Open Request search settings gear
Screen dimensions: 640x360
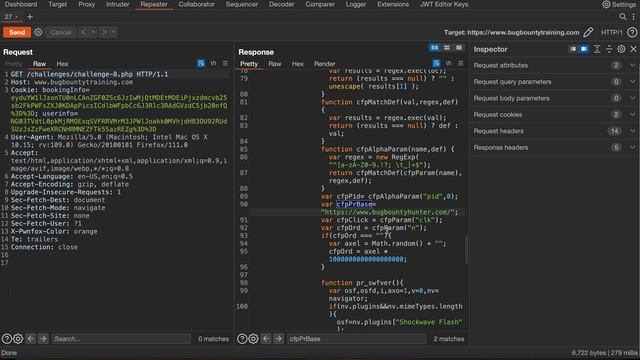coord(18,339)
